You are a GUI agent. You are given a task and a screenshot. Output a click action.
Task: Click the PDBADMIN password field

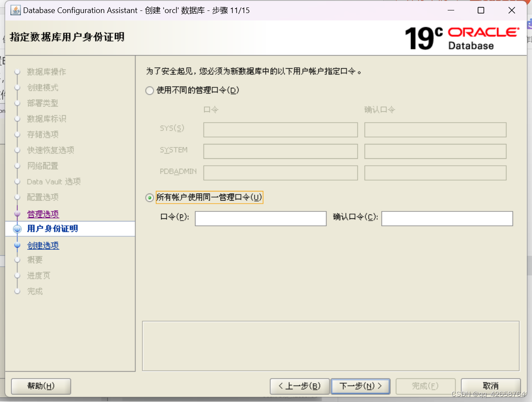[280, 173]
